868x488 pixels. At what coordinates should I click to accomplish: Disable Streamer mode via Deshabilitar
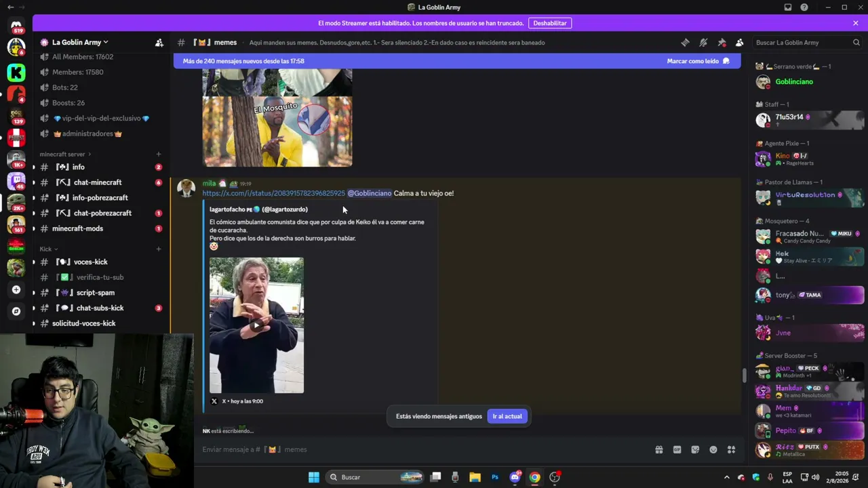(550, 23)
